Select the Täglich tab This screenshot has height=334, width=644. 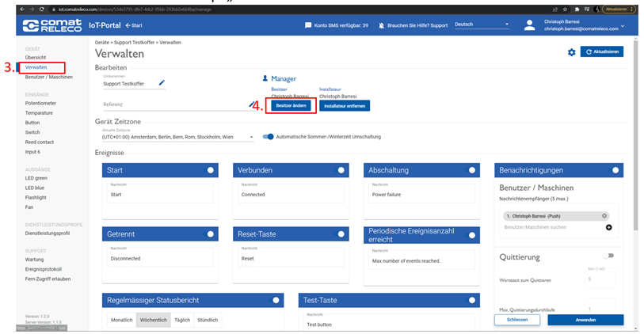click(182, 320)
